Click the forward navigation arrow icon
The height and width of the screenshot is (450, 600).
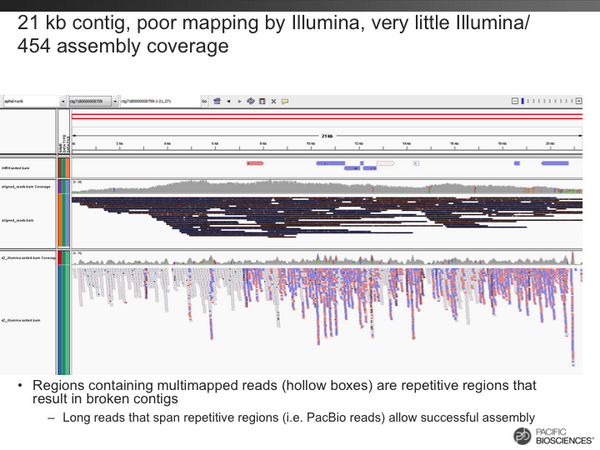240,101
